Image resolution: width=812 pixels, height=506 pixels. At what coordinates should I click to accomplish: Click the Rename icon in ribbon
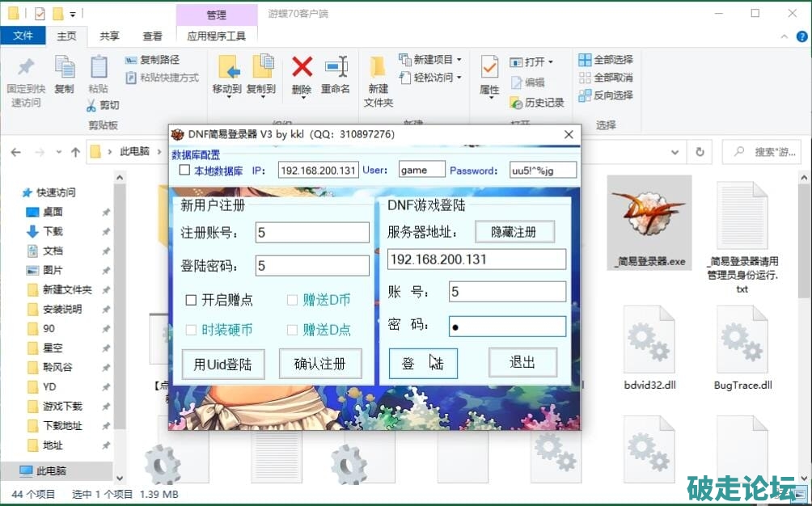336,67
